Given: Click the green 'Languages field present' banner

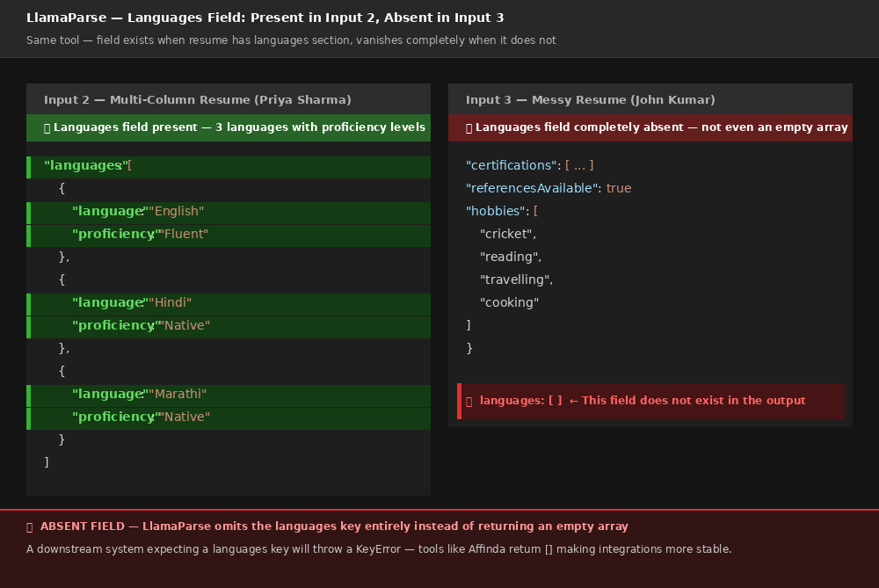Looking at the screenshot, I should [x=229, y=127].
